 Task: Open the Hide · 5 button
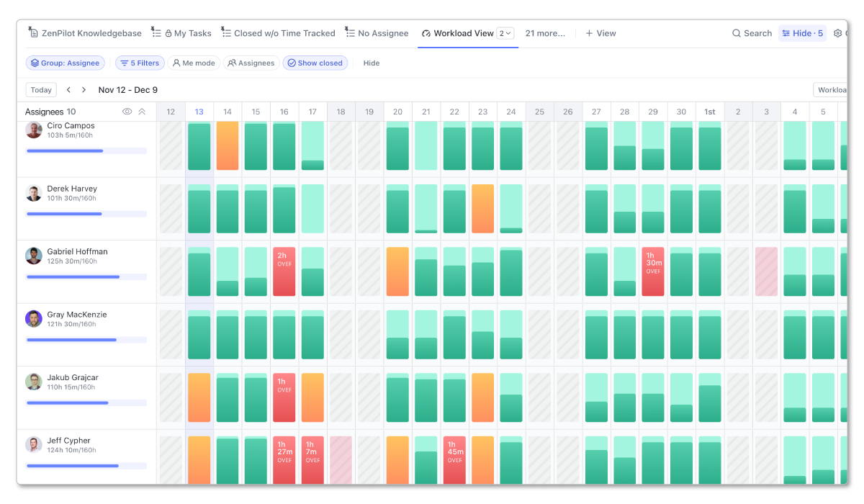(802, 33)
